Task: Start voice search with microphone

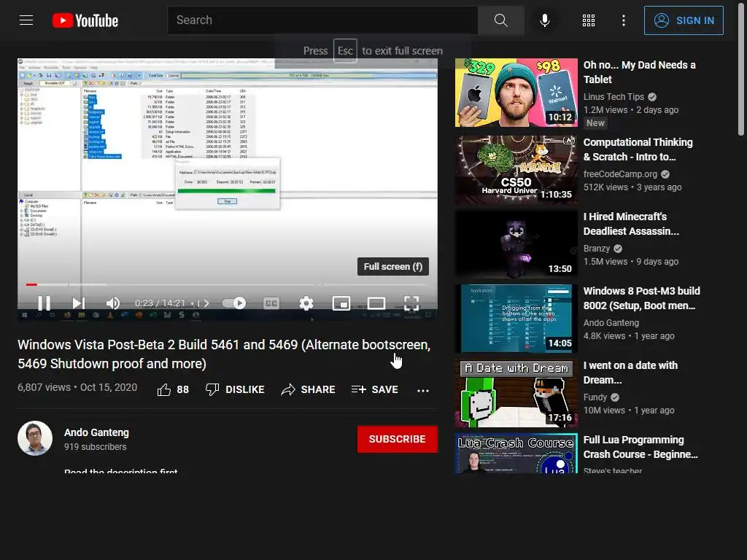Action: pos(545,20)
